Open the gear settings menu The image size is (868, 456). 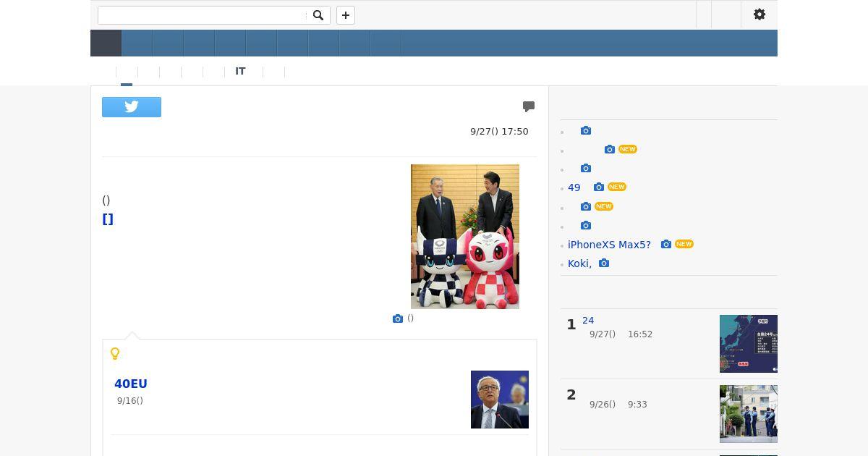click(x=759, y=14)
